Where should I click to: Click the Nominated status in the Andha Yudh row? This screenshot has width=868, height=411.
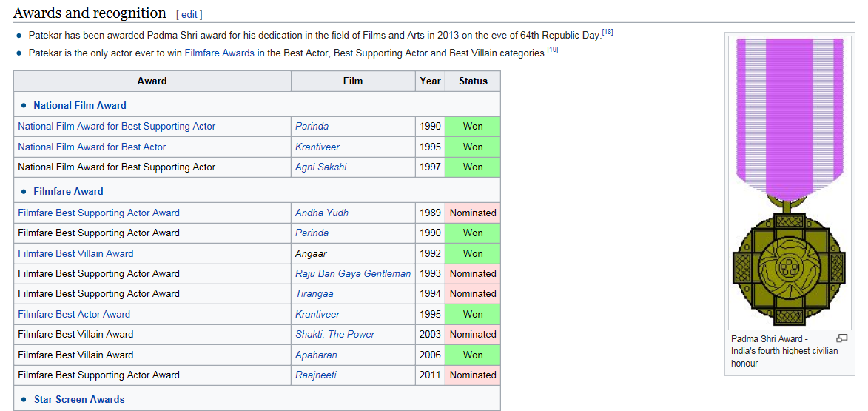(474, 213)
